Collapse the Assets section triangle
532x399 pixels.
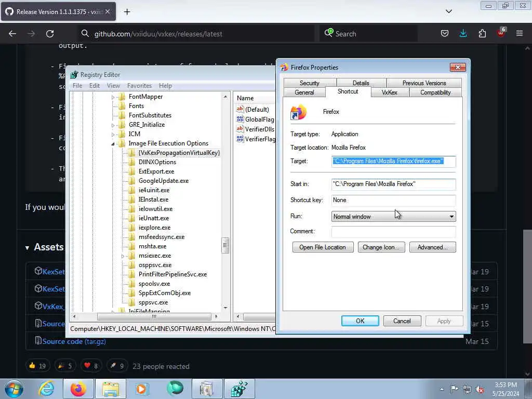(27, 248)
